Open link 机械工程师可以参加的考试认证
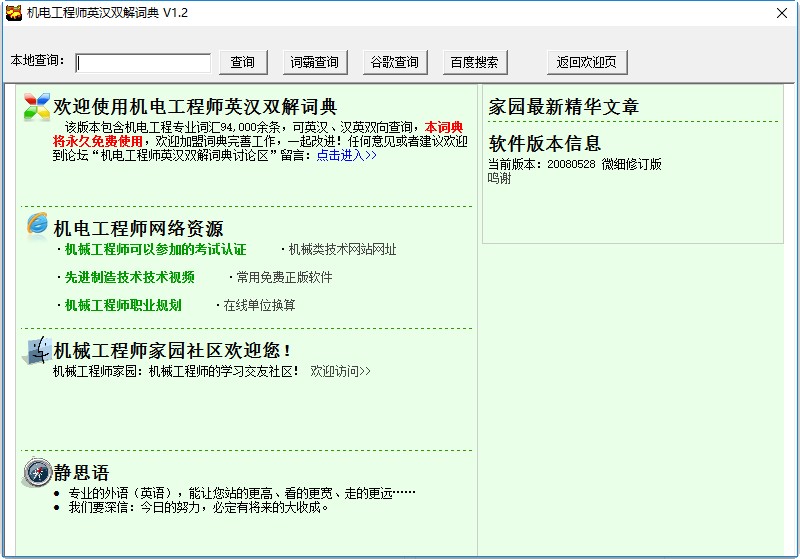 click(156, 249)
